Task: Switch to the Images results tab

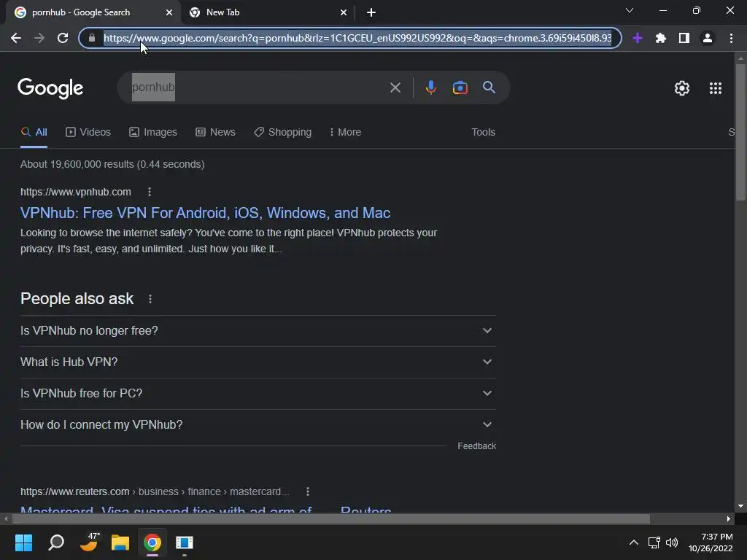Action: [x=153, y=133]
